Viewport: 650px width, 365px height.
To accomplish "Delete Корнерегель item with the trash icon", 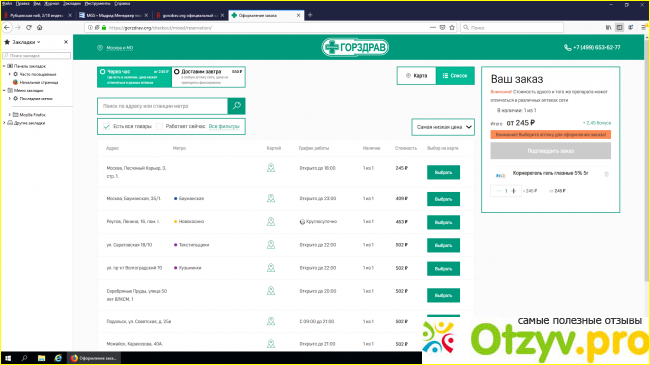I will click(606, 174).
